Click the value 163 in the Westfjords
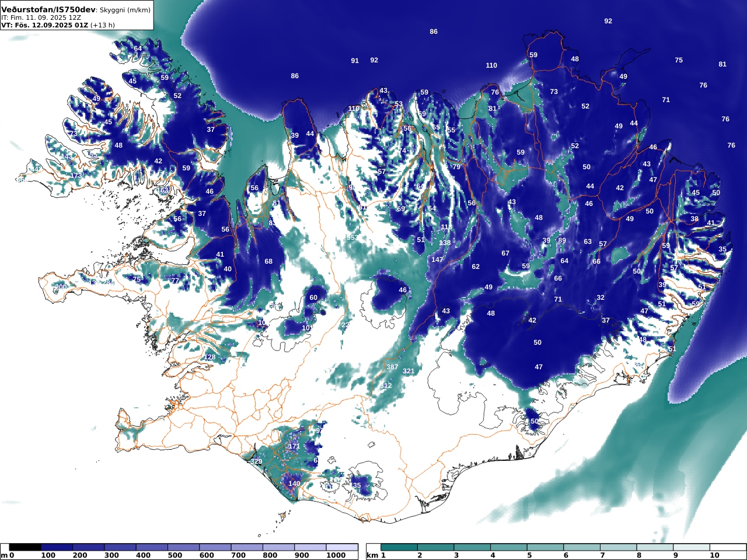747x560 pixels. 163,190
